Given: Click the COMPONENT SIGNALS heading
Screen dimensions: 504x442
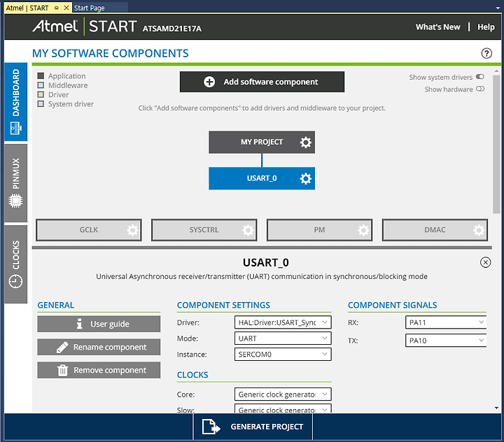Looking at the screenshot, I should (393, 305).
